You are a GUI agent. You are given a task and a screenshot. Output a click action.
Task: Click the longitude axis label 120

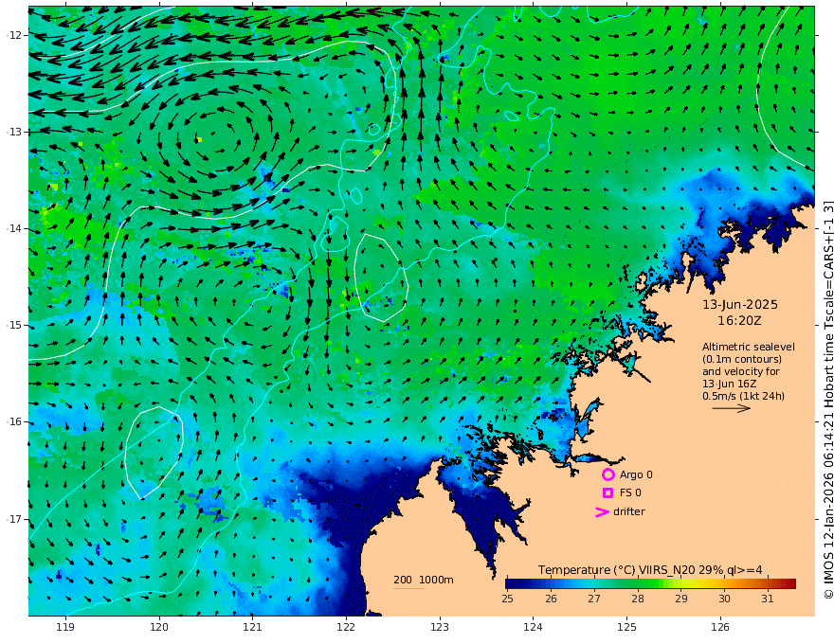click(159, 628)
